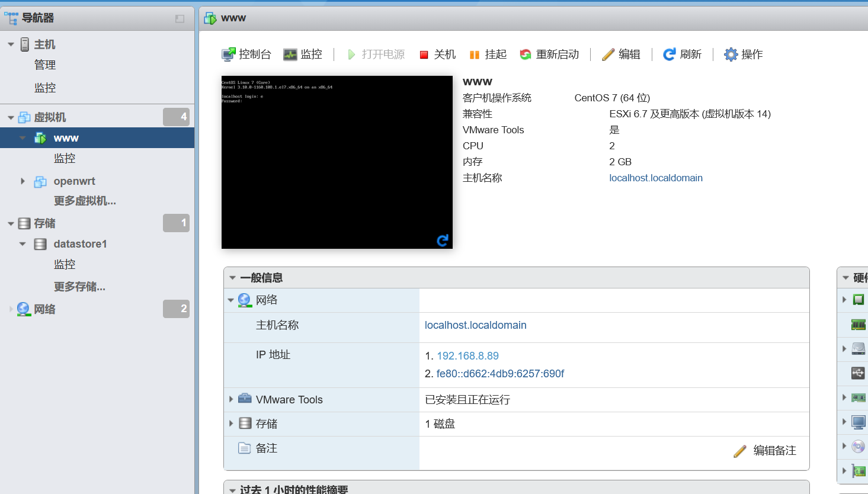Select the 1 磁盘 storage value text
Viewport: 868px width, 494px height.
440,424
